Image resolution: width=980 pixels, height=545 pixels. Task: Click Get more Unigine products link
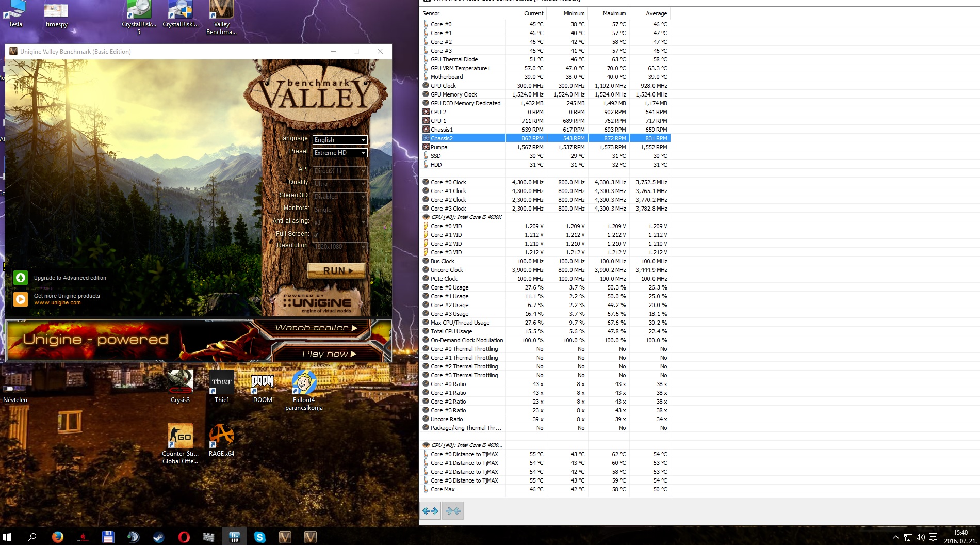click(62, 299)
